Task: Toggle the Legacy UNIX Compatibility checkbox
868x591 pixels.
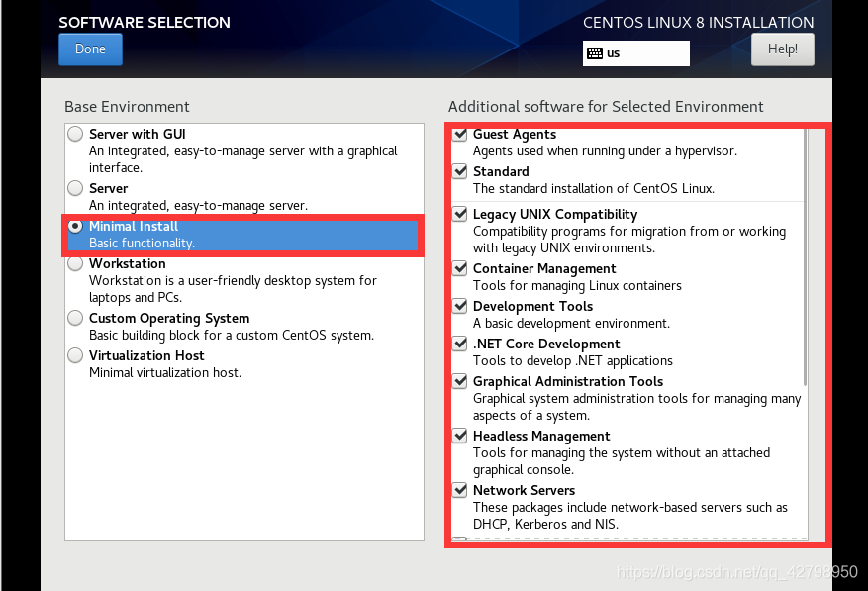Action: click(460, 214)
